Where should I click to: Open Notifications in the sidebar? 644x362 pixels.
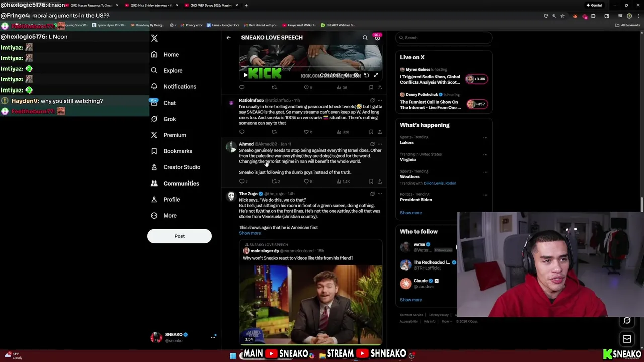(174, 86)
